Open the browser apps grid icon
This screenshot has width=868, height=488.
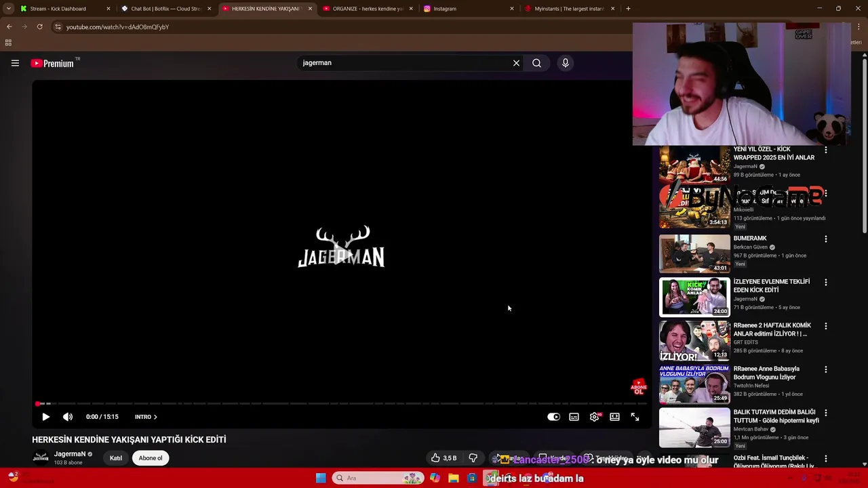click(8, 43)
